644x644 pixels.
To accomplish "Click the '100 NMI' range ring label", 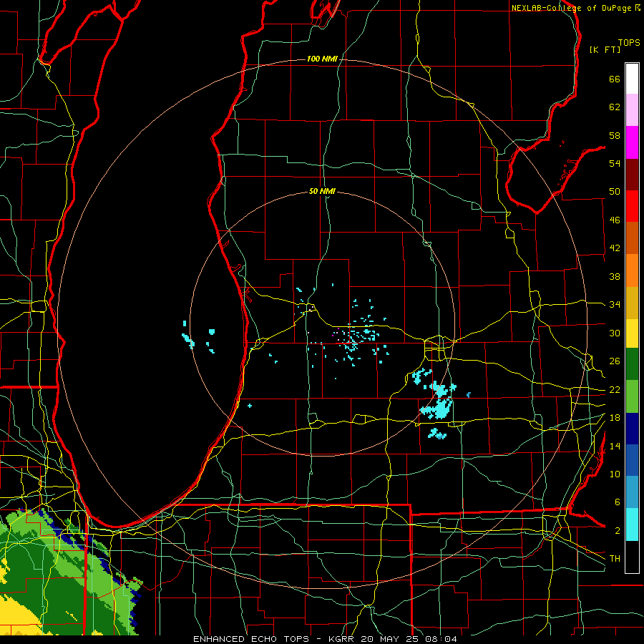I will coord(322,59).
